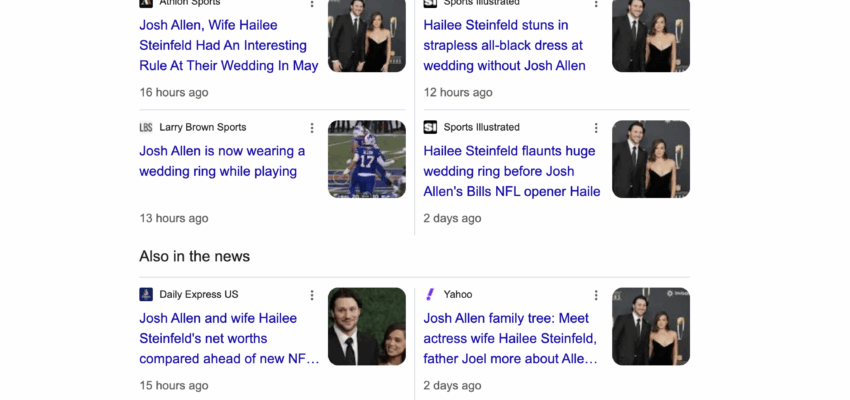The width and height of the screenshot is (850, 400).
Task: Open three-dot menu for Larry Brown Sports article
Action: 312,128
